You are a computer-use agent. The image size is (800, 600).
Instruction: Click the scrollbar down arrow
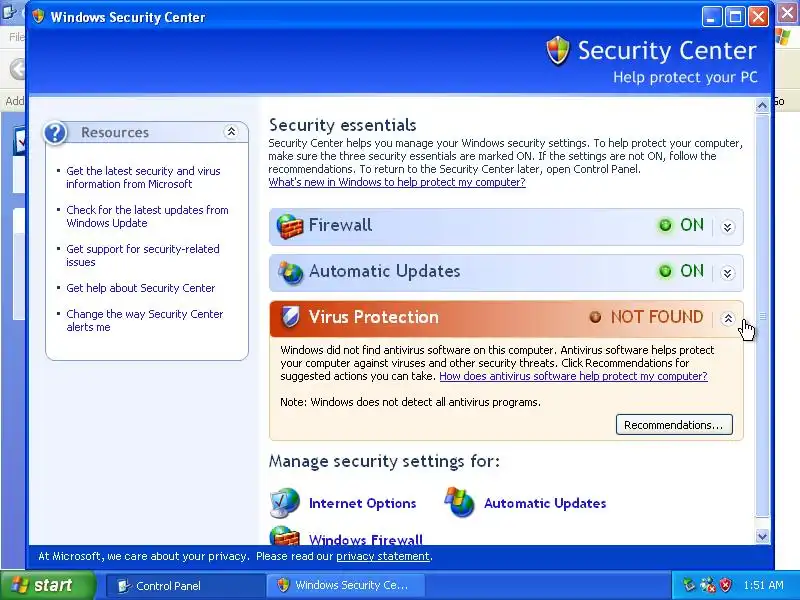tap(762, 536)
